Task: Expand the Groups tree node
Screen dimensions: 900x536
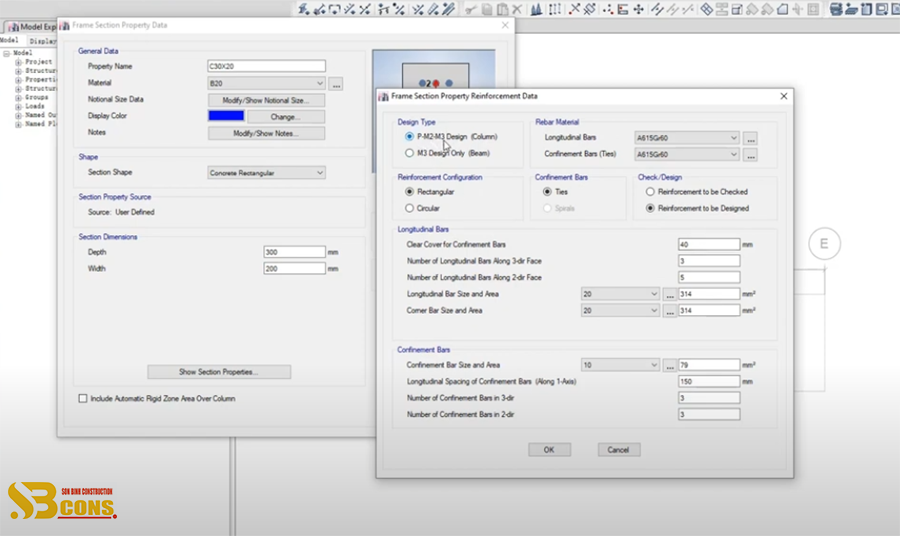Action: pyautogui.click(x=18, y=98)
